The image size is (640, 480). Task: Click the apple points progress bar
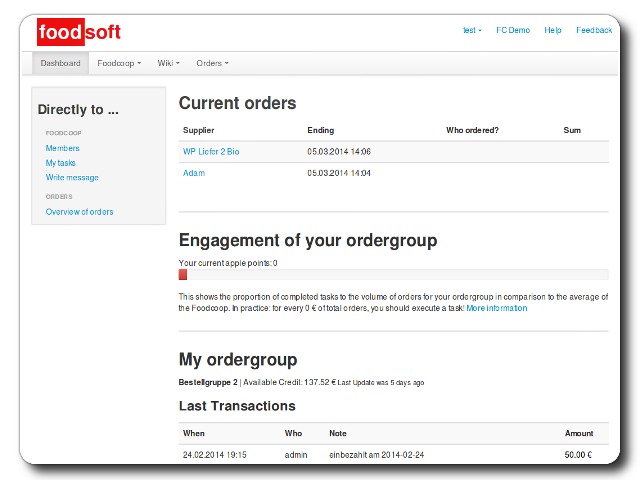pyautogui.click(x=393, y=275)
